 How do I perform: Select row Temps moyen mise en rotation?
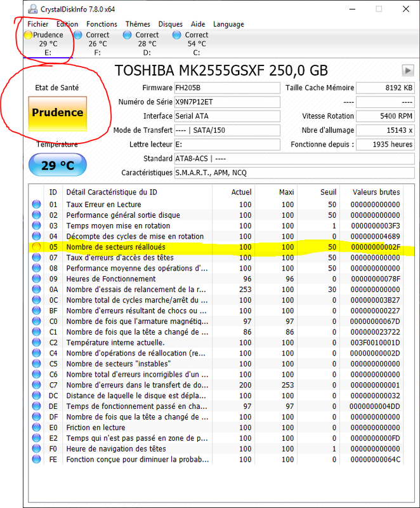point(216,225)
